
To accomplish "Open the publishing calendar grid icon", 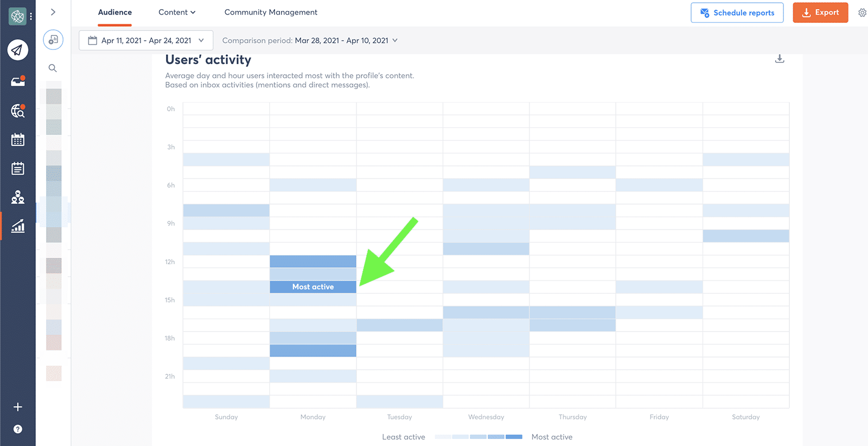I will [18, 140].
